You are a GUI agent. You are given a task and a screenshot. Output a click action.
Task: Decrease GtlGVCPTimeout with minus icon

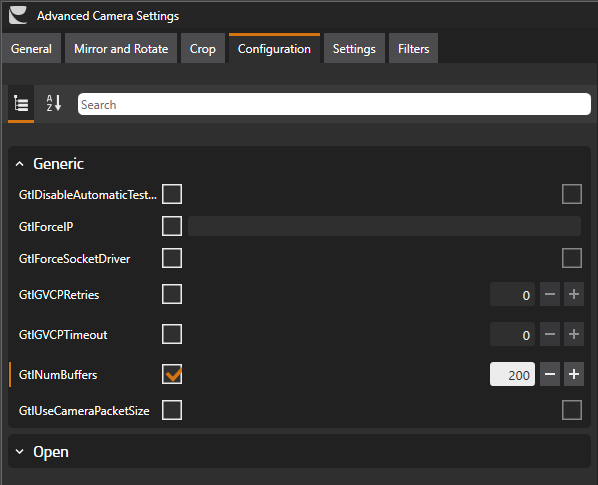[550, 334]
